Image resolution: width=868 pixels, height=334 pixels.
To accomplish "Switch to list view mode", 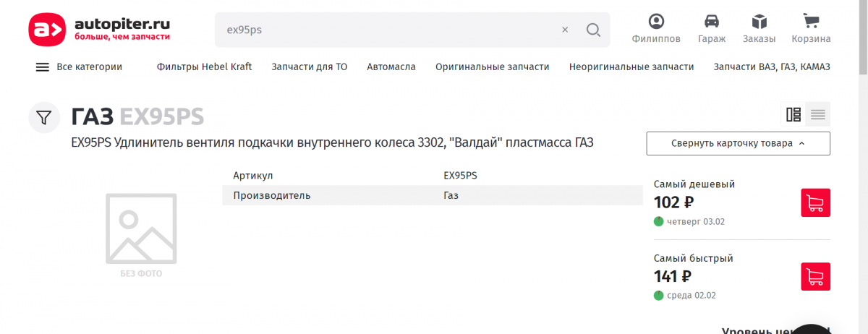I will click(818, 114).
